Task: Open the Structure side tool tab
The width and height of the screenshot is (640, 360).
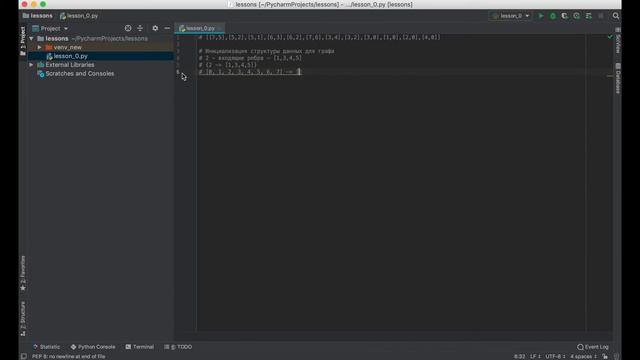Action: click(23, 318)
